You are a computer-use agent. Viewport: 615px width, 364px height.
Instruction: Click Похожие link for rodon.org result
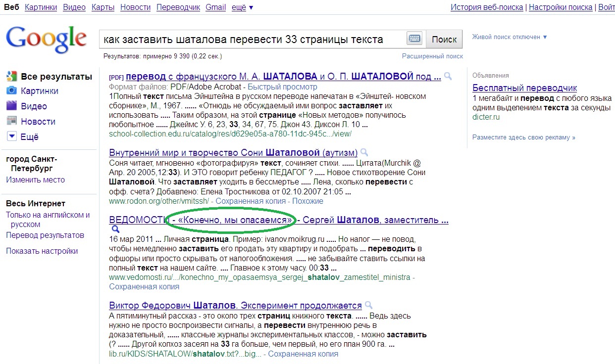coord(307,201)
